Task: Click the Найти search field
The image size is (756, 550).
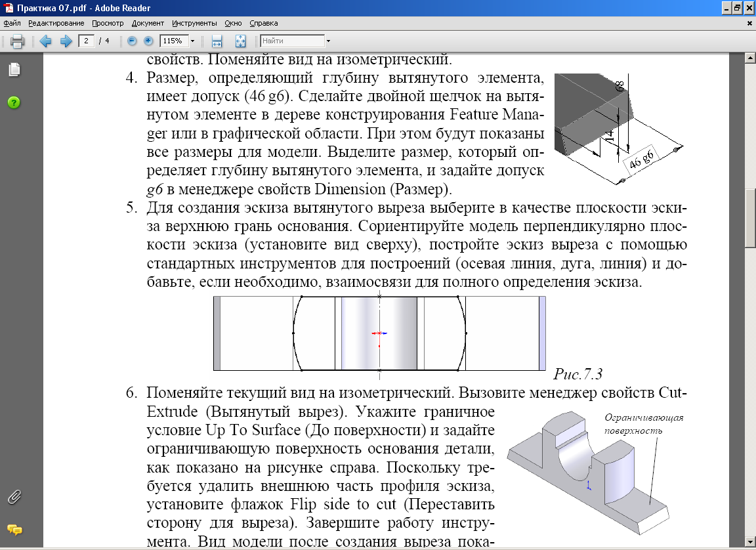Action: coord(292,41)
